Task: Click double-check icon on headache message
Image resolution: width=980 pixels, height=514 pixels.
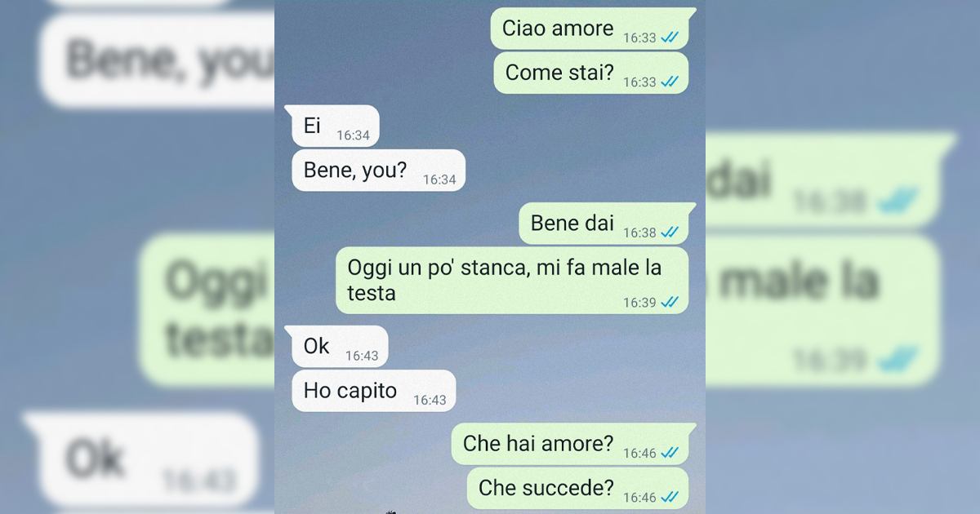Action: click(x=670, y=303)
